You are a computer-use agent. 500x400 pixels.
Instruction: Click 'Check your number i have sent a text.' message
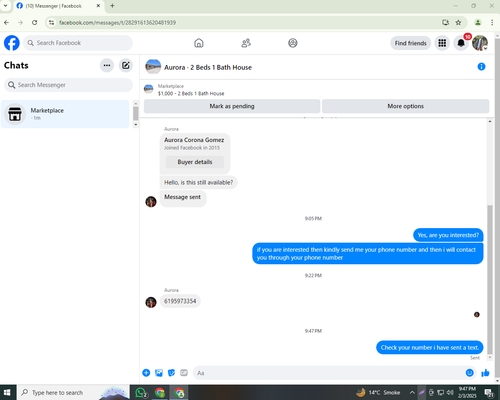click(430, 348)
